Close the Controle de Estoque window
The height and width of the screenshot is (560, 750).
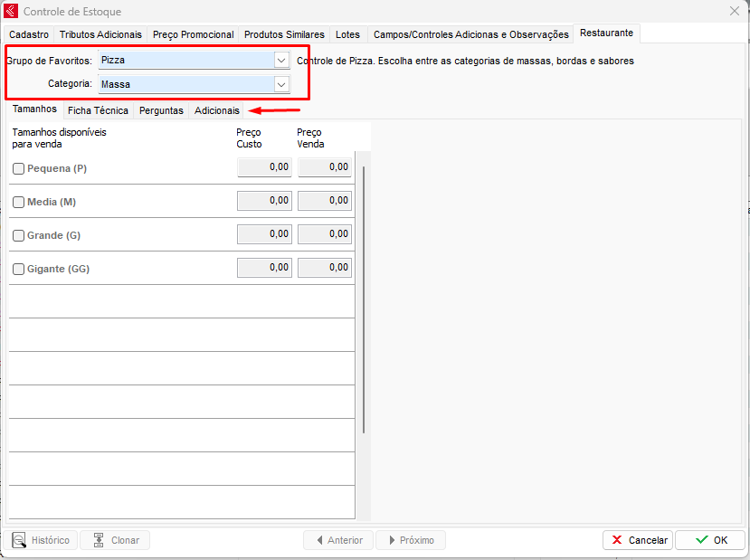734,12
